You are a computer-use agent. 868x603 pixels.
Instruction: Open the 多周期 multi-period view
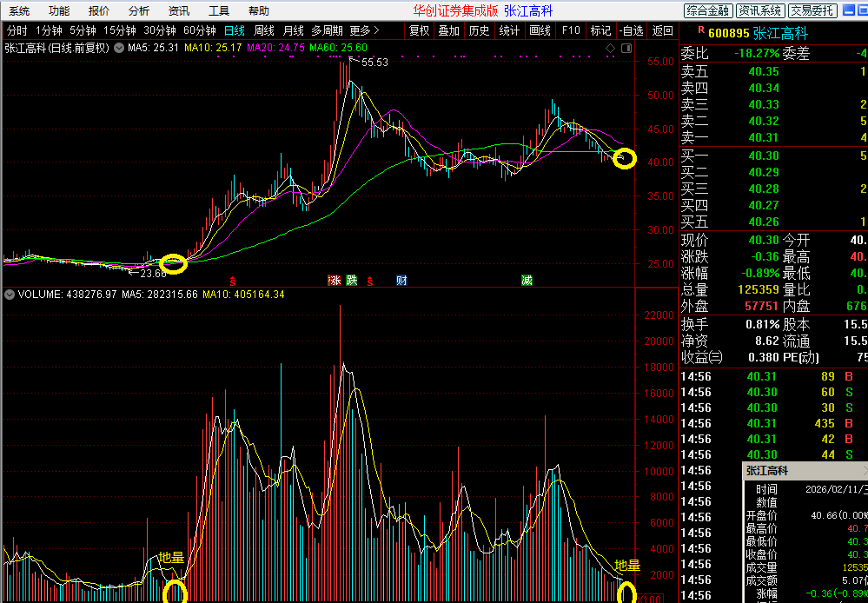pos(328,30)
